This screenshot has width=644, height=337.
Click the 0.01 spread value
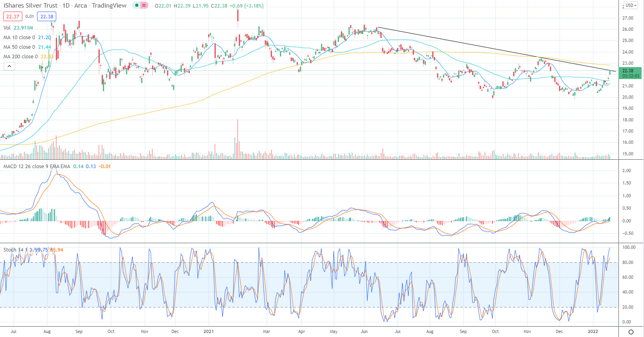pyautogui.click(x=30, y=16)
